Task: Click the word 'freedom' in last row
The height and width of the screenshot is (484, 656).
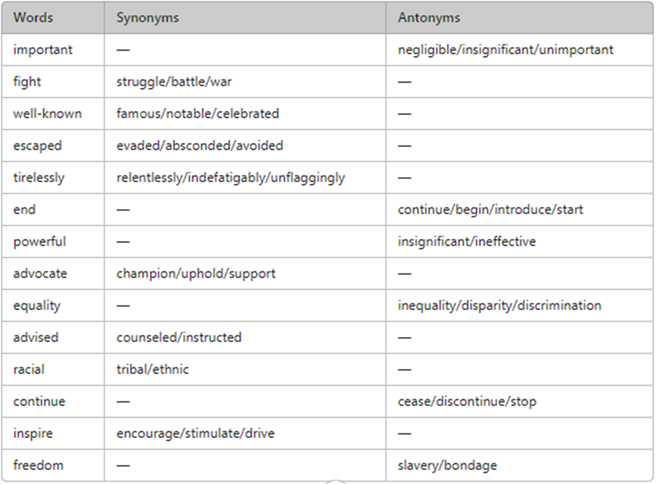Action: [38, 465]
